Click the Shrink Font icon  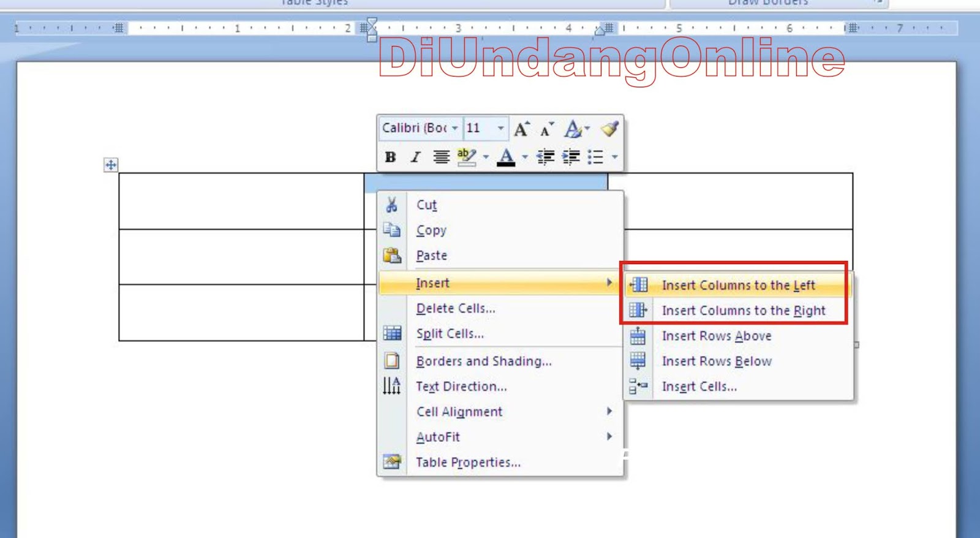point(546,129)
